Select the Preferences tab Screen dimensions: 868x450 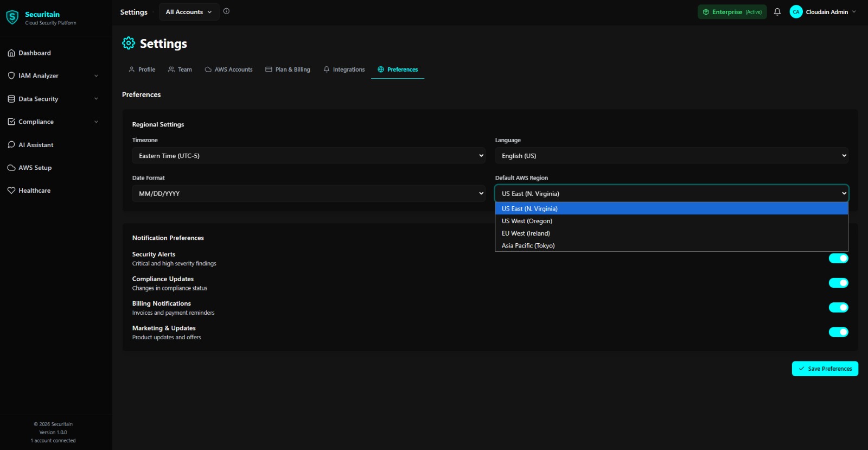(398, 69)
